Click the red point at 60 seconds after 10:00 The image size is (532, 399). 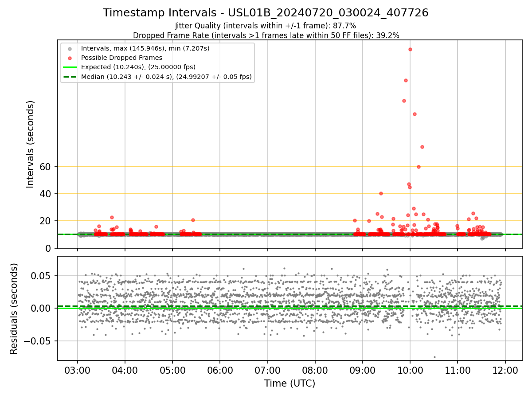click(419, 167)
